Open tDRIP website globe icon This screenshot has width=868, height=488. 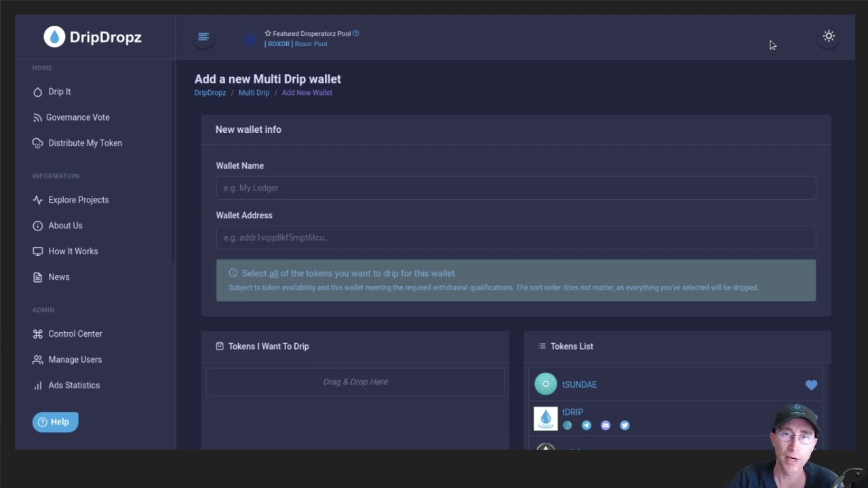click(567, 426)
